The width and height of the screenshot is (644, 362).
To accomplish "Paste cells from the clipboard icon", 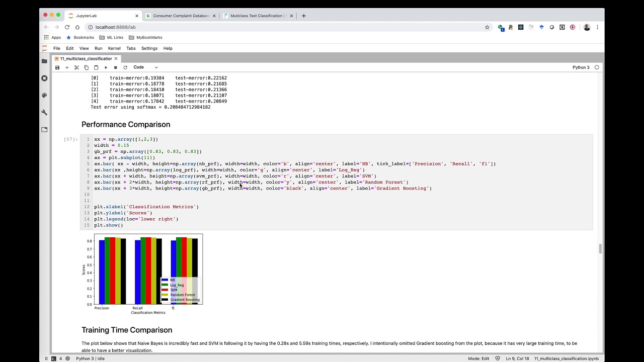I will pyautogui.click(x=96, y=67).
